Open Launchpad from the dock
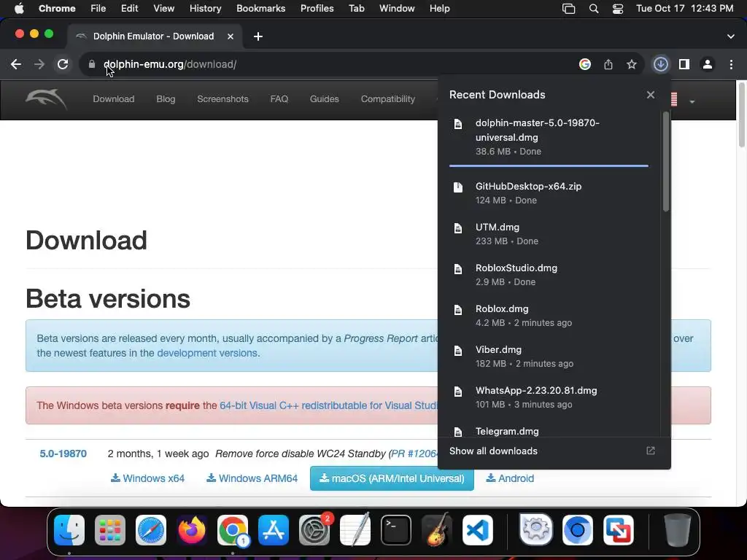The image size is (747, 560). click(110, 530)
